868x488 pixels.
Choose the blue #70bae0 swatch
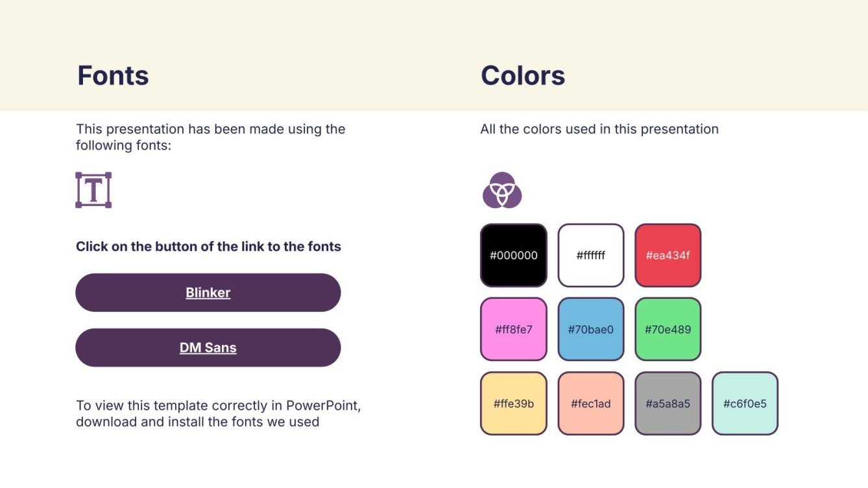(x=590, y=329)
